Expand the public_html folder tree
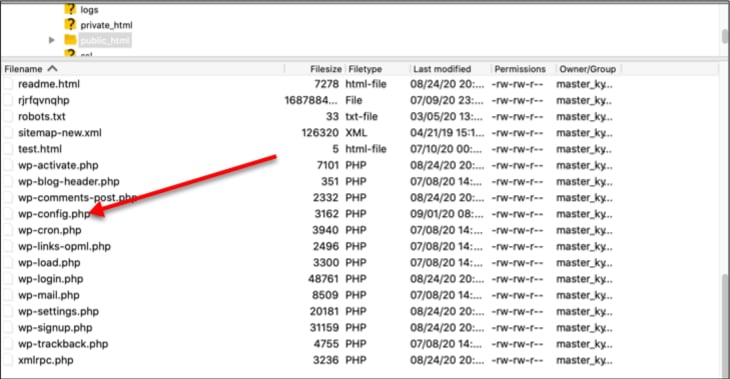This screenshot has height=379, width=730. (52, 40)
